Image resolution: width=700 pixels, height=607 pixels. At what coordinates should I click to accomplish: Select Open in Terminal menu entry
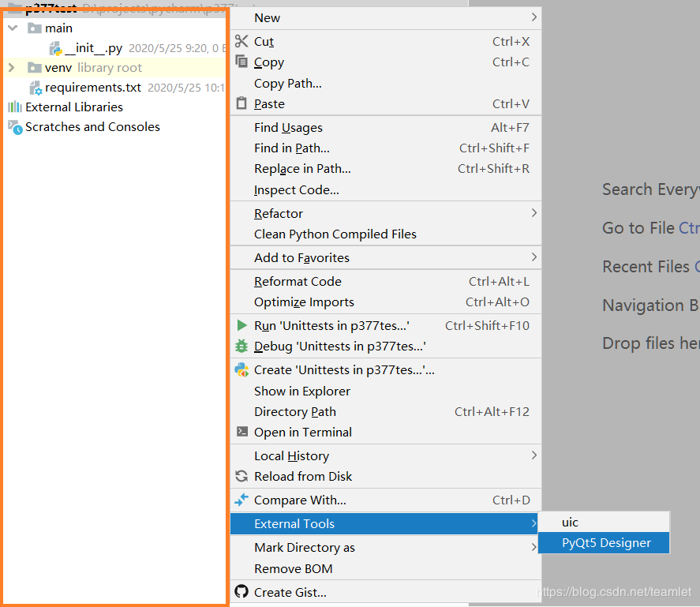(x=386, y=432)
